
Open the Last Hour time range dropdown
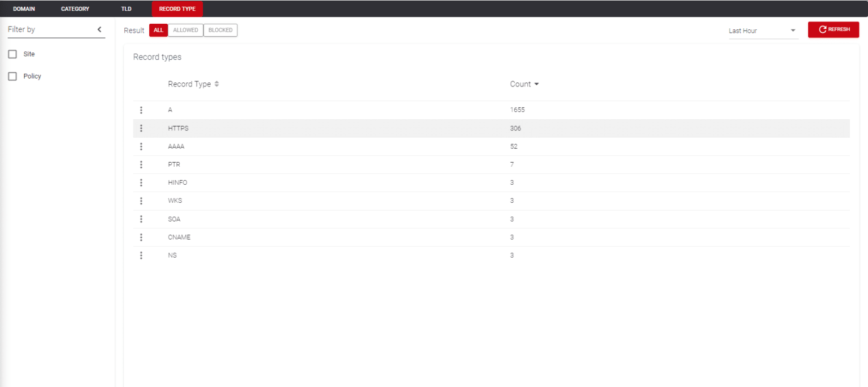click(763, 31)
